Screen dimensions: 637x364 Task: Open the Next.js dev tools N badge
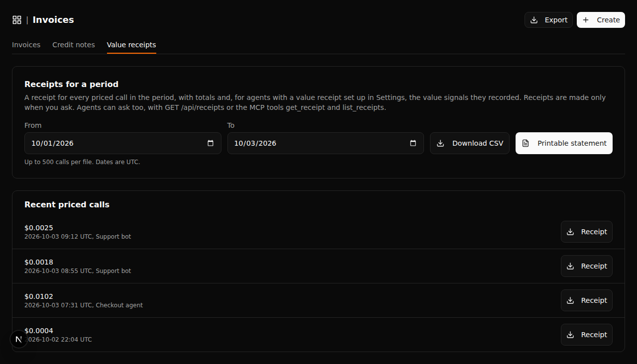19,339
